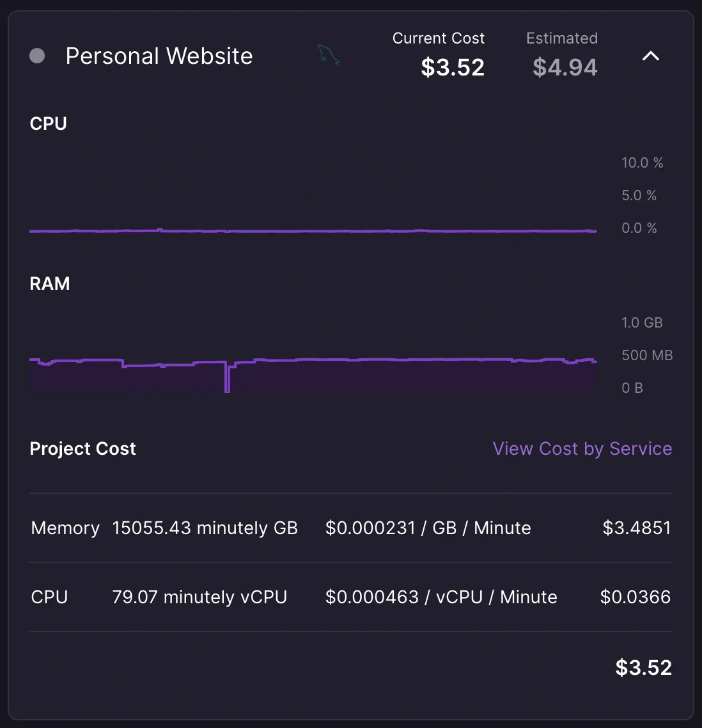Open View Cost by Service link
The height and width of the screenshot is (728, 702).
pyautogui.click(x=582, y=448)
